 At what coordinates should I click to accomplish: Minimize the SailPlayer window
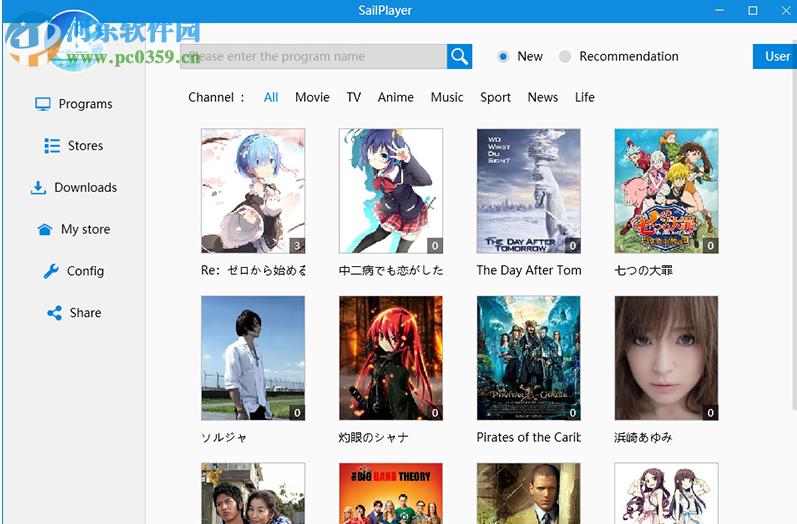(719, 11)
